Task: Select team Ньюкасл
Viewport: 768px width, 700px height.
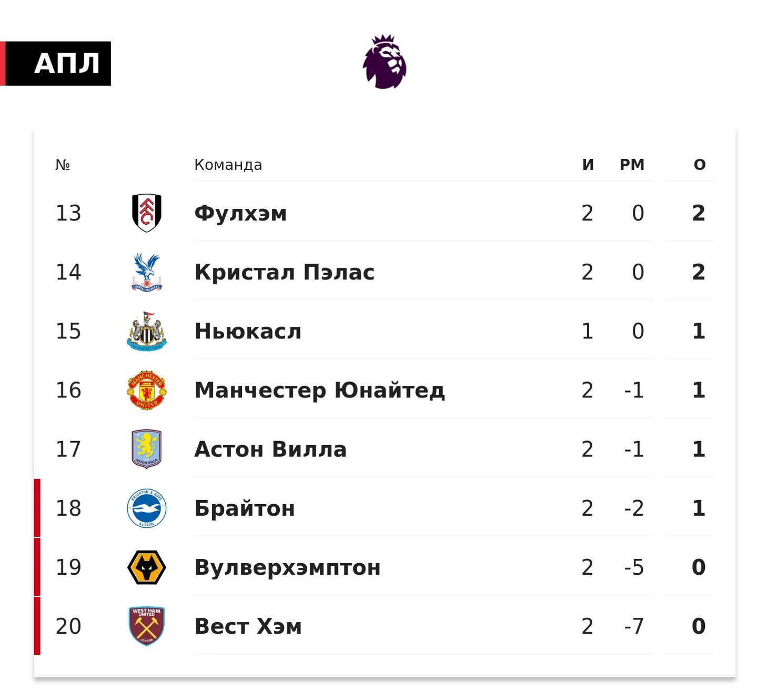Action: pyautogui.click(x=248, y=331)
